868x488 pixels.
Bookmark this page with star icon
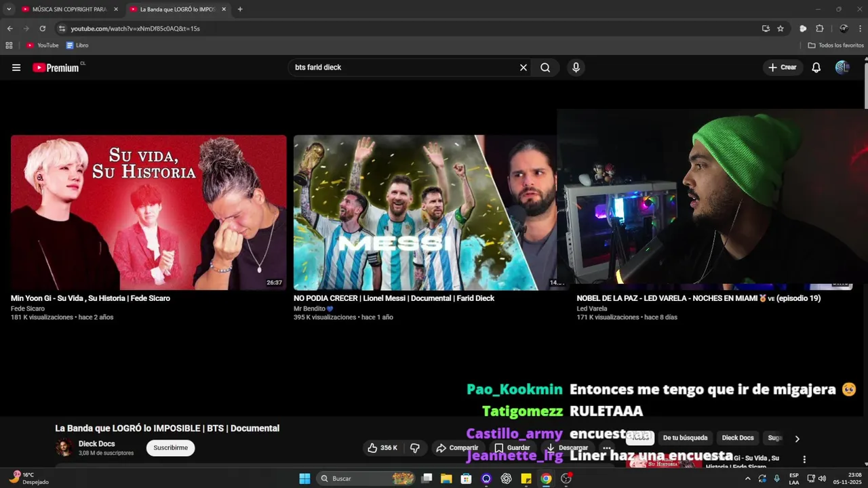(781, 28)
